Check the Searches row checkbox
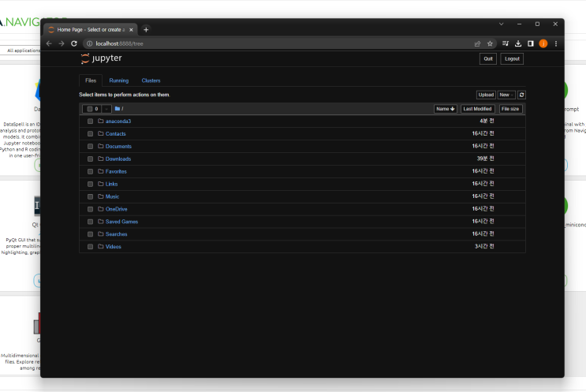The height and width of the screenshot is (392, 586). 90,234
